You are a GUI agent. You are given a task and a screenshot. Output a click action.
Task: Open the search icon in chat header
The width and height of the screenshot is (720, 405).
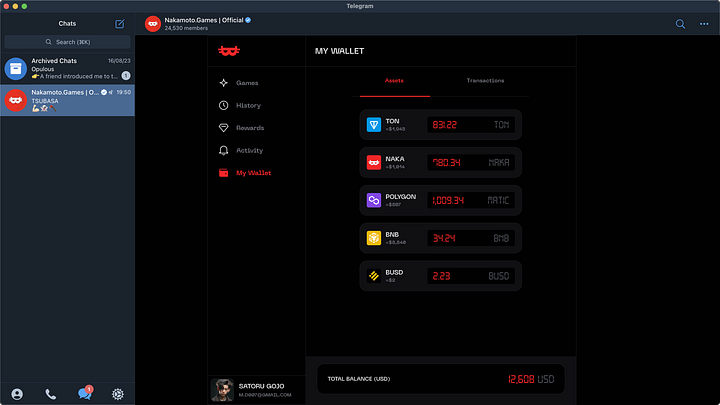[680, 24]
